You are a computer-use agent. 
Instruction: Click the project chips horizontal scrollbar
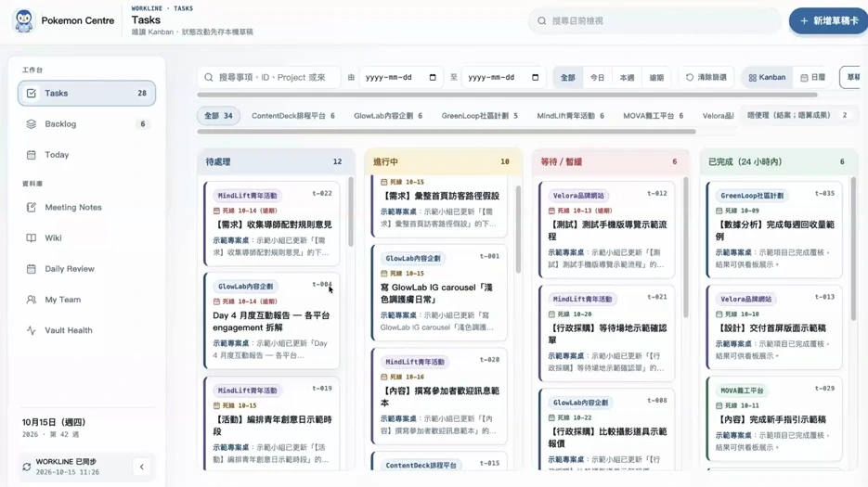447,132
